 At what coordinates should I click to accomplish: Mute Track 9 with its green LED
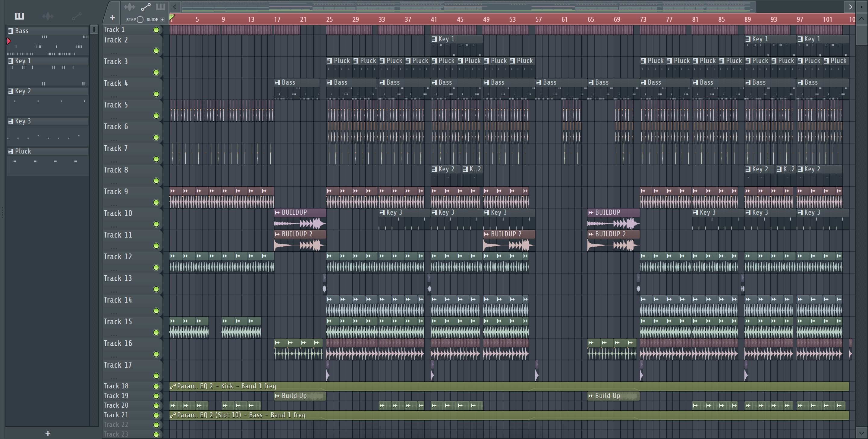pos(156,203)
